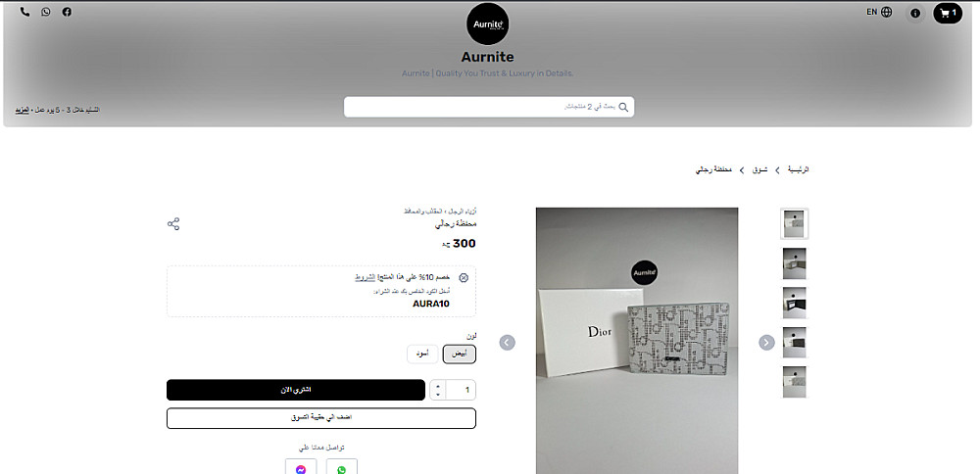Contact via WhatsApp button below product

click(x=341, y=468)
